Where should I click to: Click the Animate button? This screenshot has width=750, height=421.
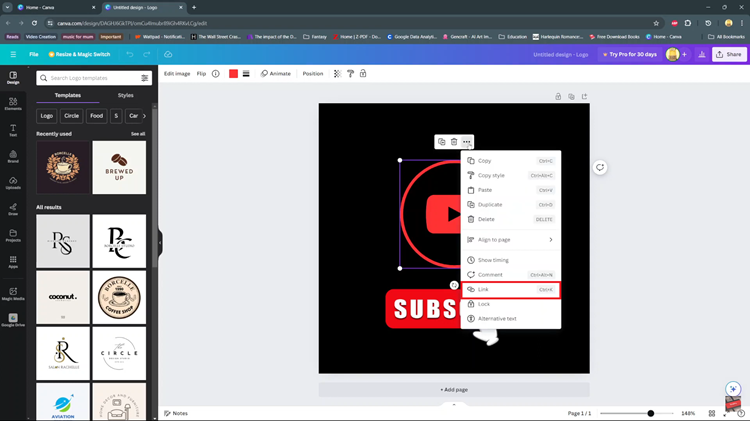pos(276,74)
